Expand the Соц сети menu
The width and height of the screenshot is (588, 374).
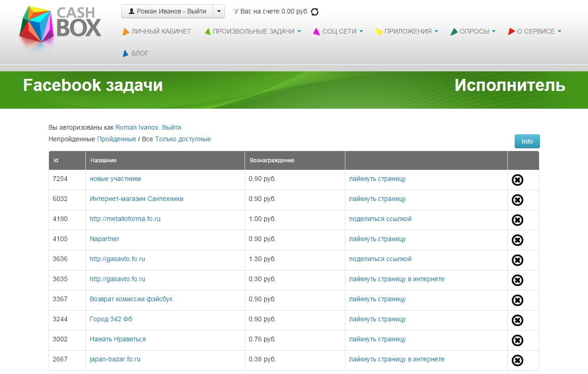[x=338, y=31]
